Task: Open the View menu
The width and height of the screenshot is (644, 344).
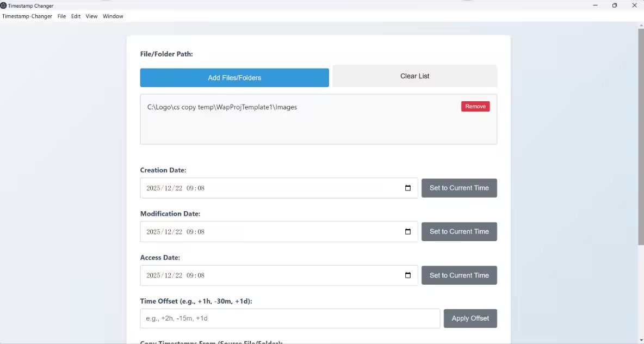Action: 91,16
